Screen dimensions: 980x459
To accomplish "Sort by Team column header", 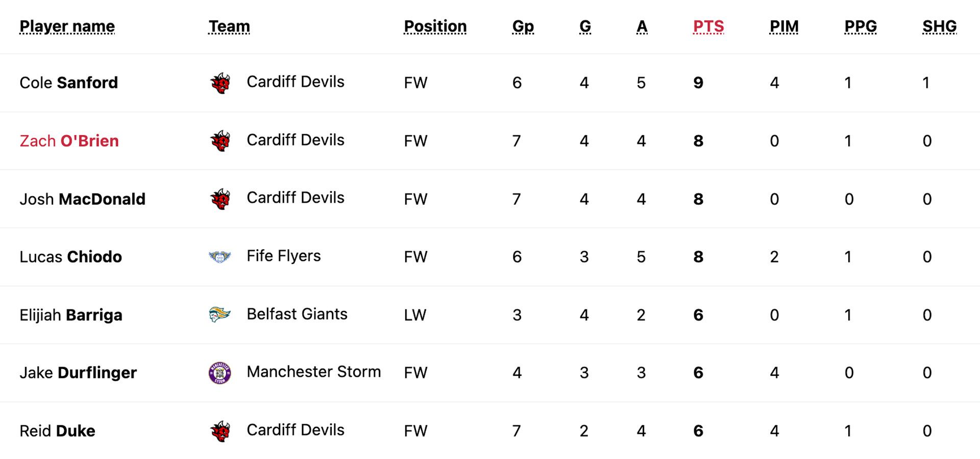I will pos(229,26).
